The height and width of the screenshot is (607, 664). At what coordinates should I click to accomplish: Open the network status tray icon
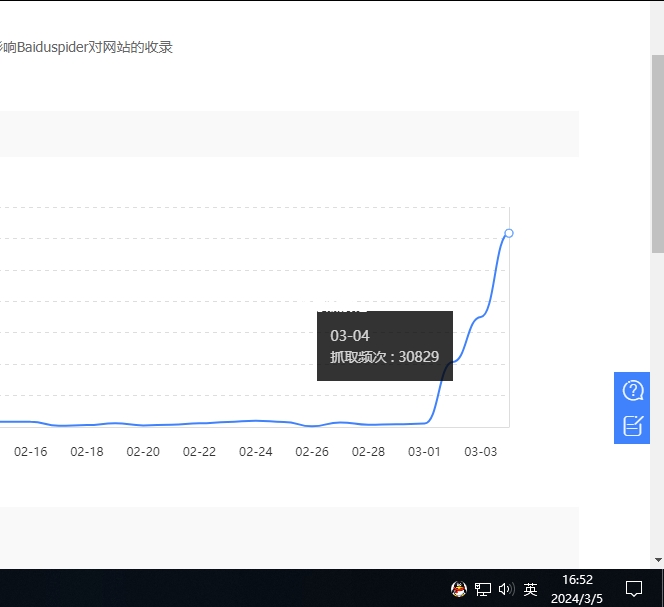point(482,589)
